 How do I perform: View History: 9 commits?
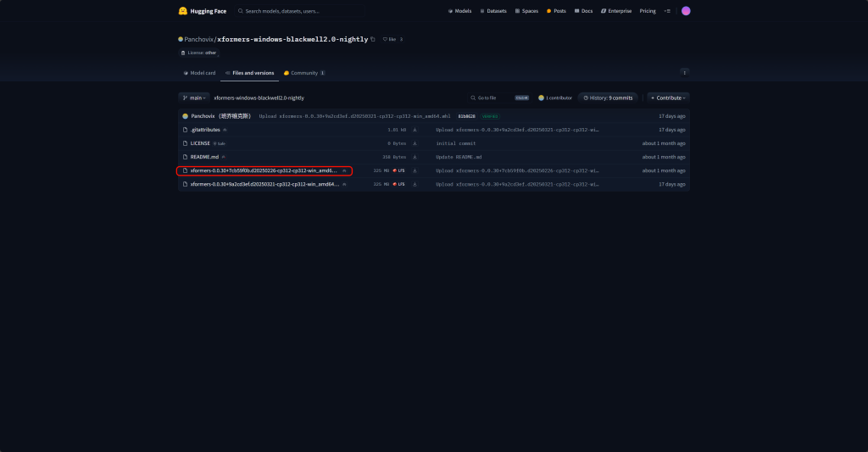[x=607, y=98]
